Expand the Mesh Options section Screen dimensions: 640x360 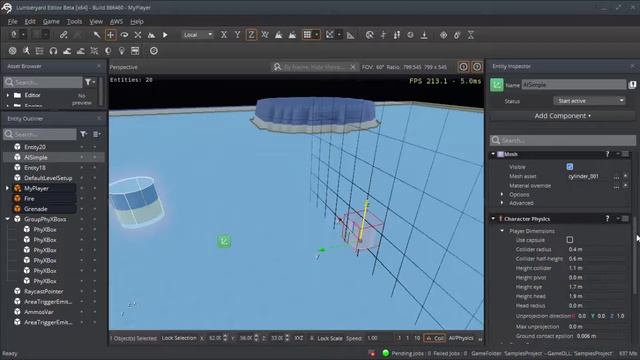tap(502, 194)
